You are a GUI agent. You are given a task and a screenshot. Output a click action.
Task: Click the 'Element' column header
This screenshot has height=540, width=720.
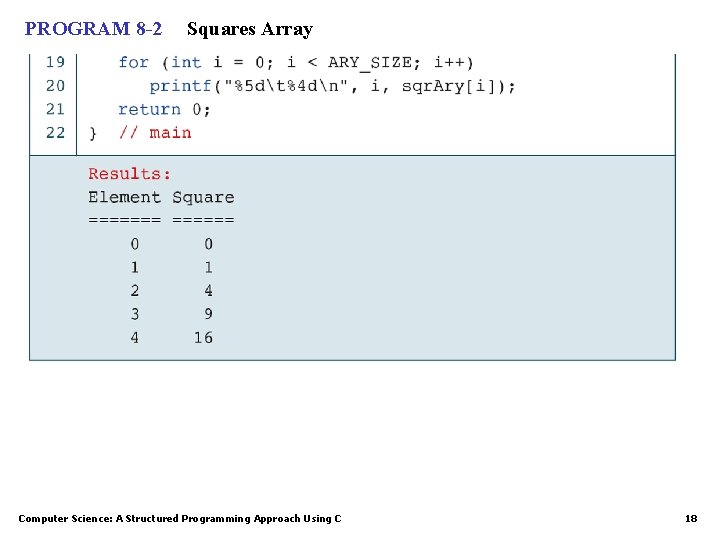click(x=124, y=197)
